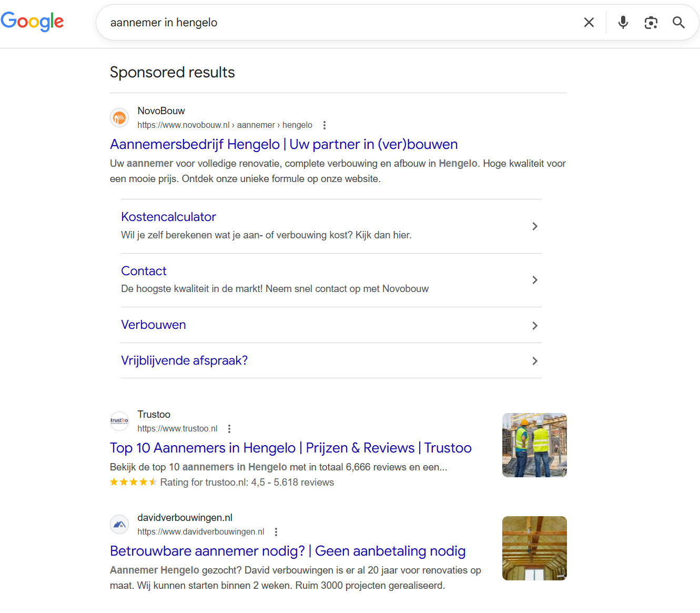The image size is (700, 613).
Task: Expand the chevron on the Kostencalculator row
Action: 535,226
